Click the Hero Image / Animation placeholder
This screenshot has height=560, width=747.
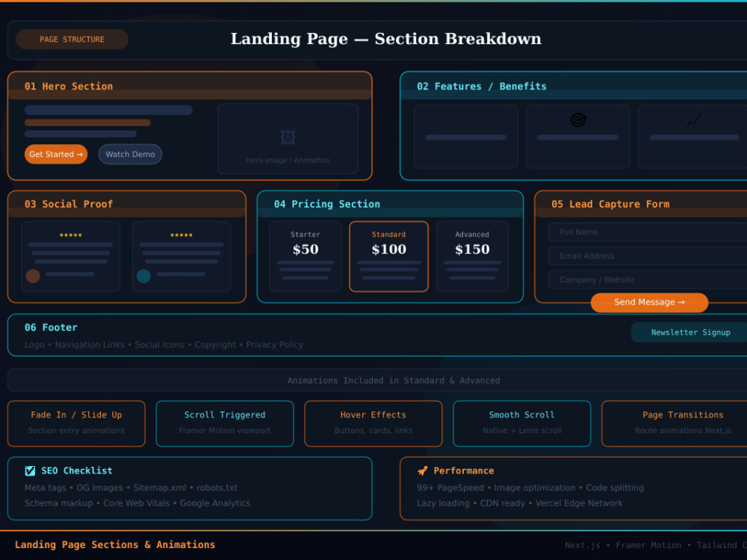288,139
